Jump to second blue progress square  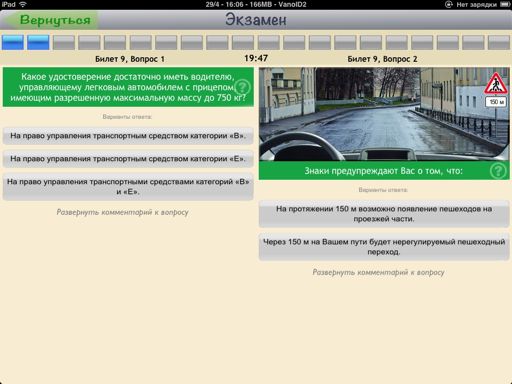38,42
